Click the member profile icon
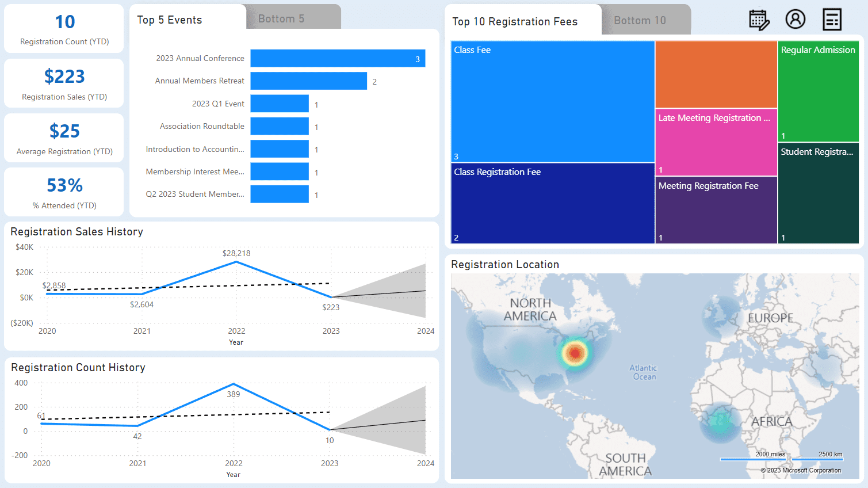 click(796, 19)
